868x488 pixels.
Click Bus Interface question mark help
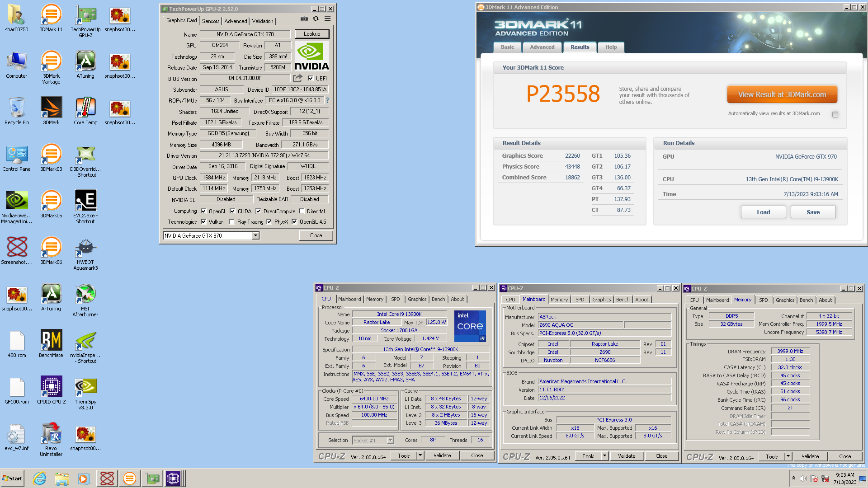point(327,100)
